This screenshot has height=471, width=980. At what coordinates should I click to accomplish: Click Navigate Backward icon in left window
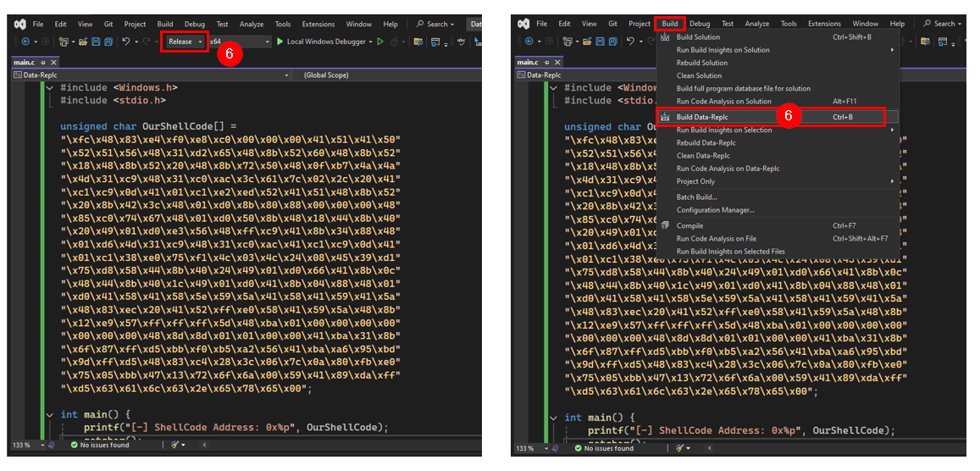[x=25, y=42]
